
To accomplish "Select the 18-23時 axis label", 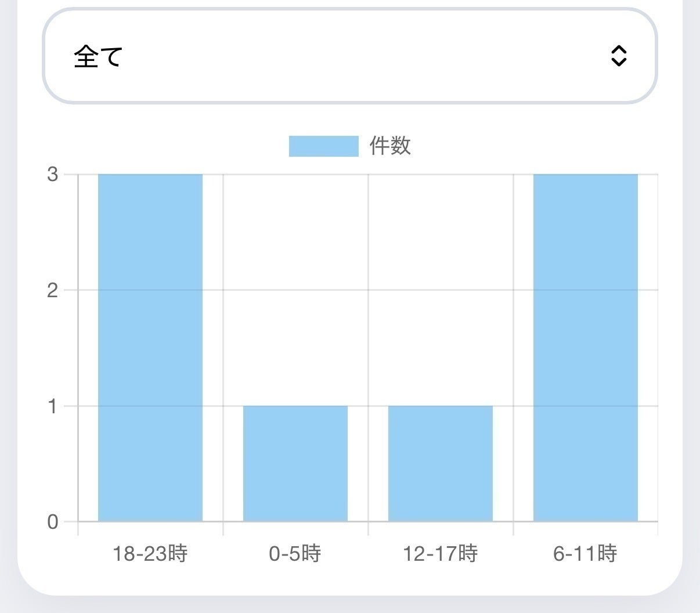I will point(150,554).
